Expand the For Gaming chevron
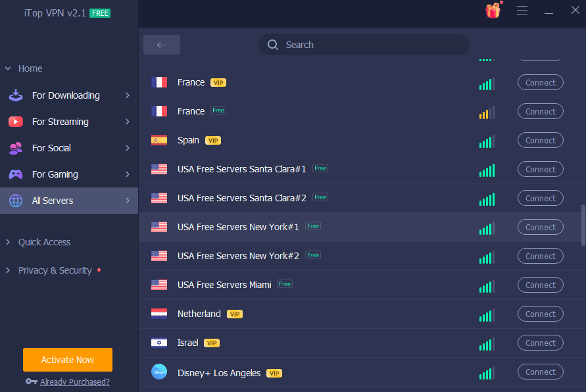The width and height of the screenshot is (586, 392). pyautogui.click(x=128, y=174)
